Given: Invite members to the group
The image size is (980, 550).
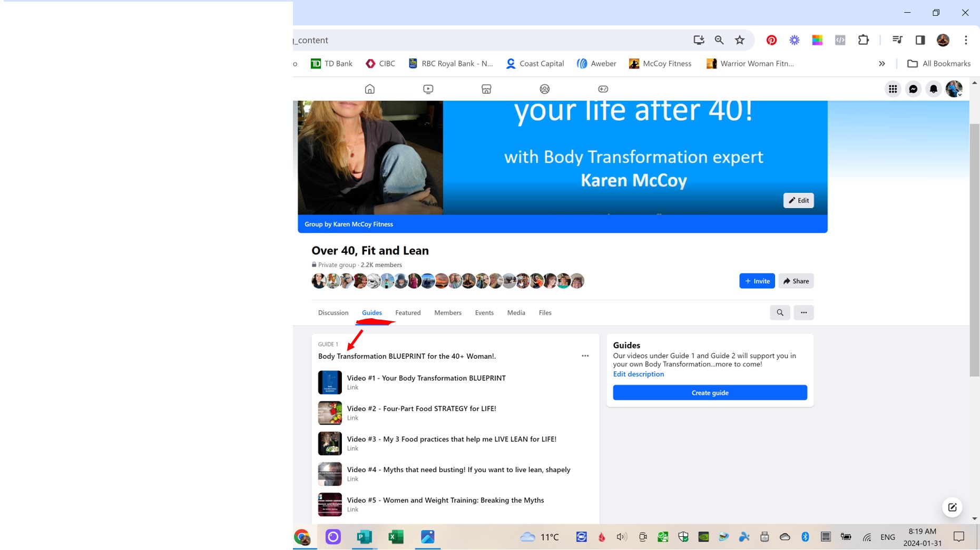Looking at the screenshot, I should (757, 281).
